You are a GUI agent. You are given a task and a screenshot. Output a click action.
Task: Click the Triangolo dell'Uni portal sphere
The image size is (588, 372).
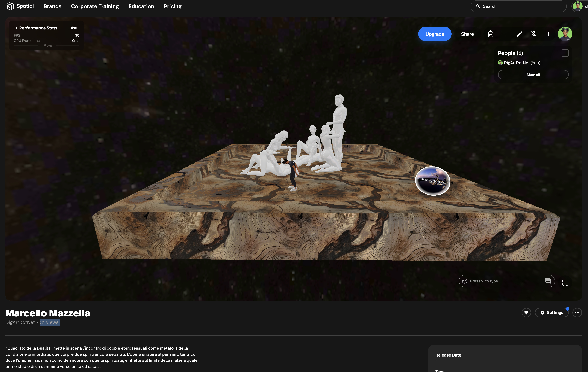432,181
